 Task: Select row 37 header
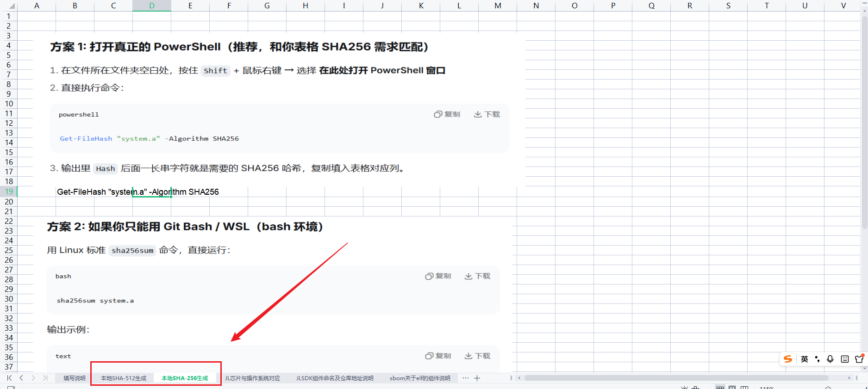9,367
